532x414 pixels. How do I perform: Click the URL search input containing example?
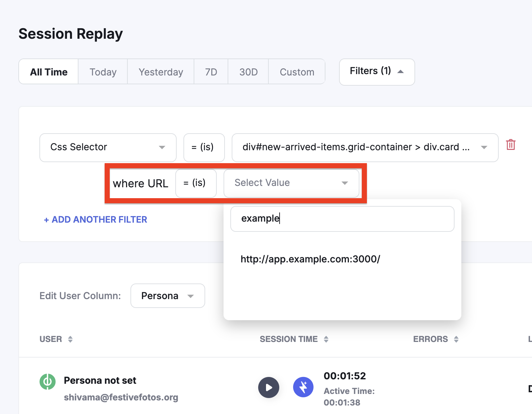coord(342,219)
